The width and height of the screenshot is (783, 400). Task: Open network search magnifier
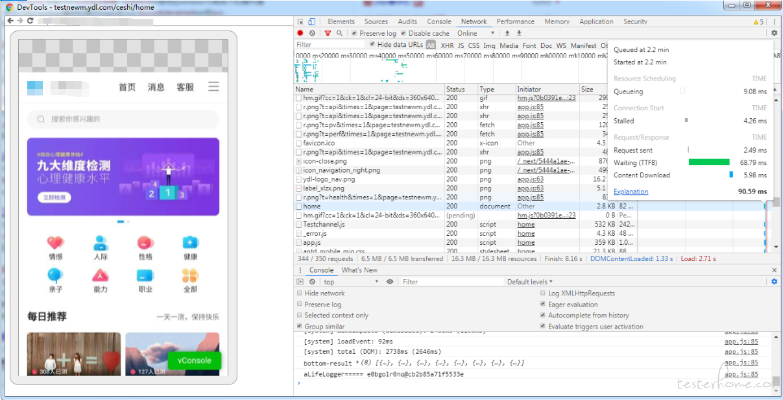[340, 33]
